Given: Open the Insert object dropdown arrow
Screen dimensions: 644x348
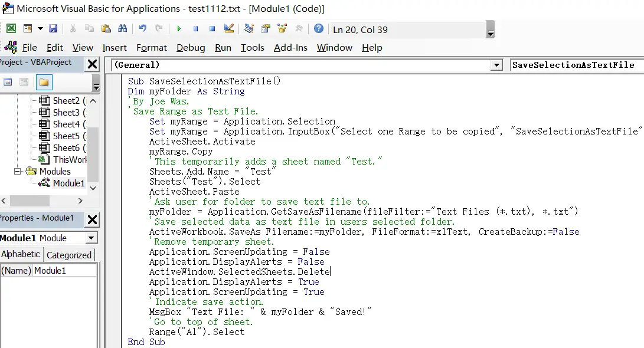Looking at the screenshot, I should (x=40, y=28).
